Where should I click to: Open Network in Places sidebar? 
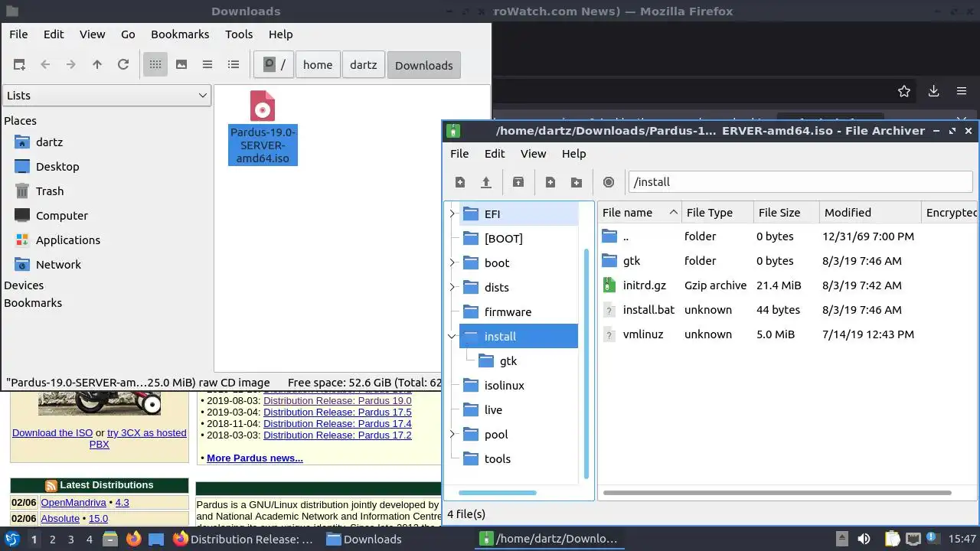[58, 265]
